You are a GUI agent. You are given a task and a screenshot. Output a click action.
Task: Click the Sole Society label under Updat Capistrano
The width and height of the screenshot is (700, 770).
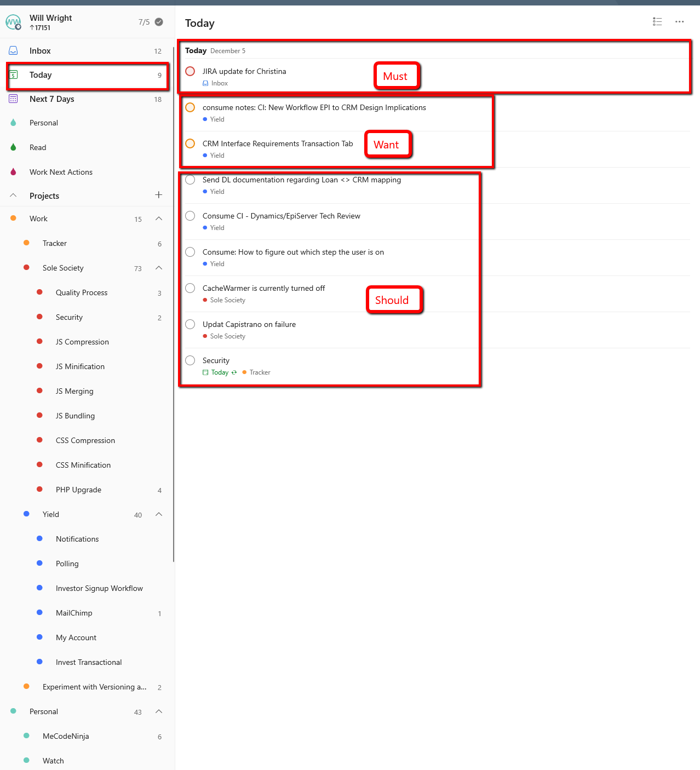[228, 336]
